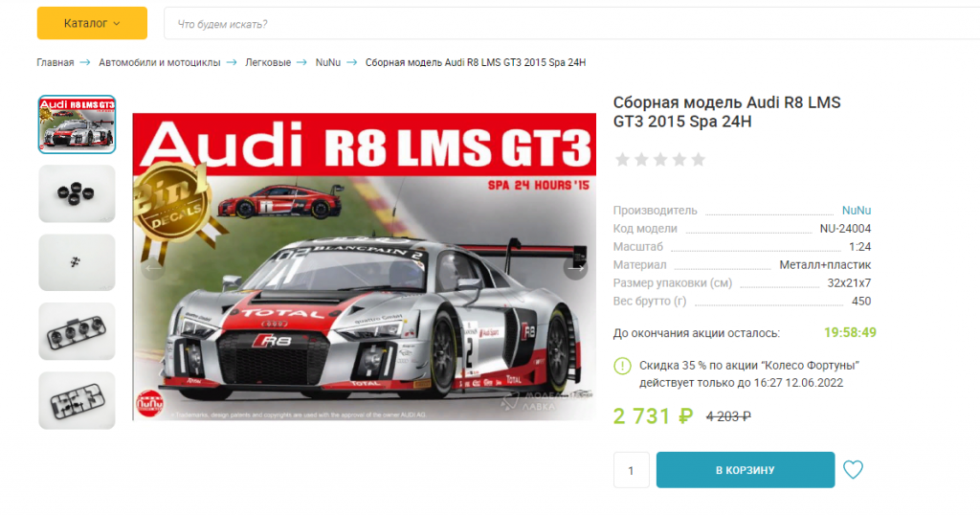Open Автомобили и мотоциклы breadcrumb category

pyautogui.click(x=160, y=62)
